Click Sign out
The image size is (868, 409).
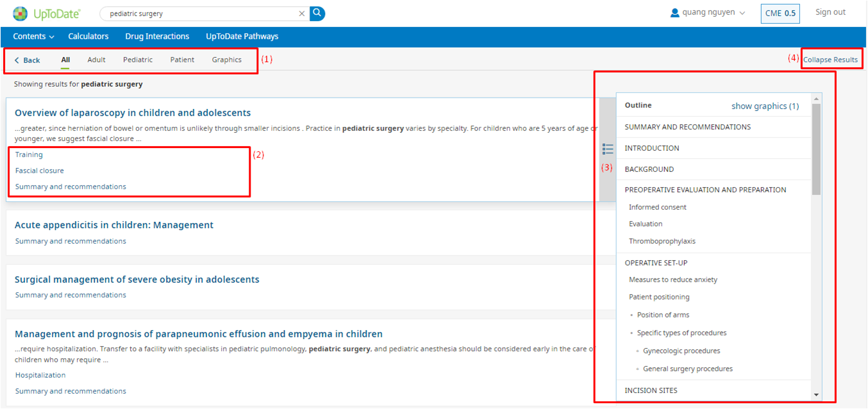click(830, 12)
